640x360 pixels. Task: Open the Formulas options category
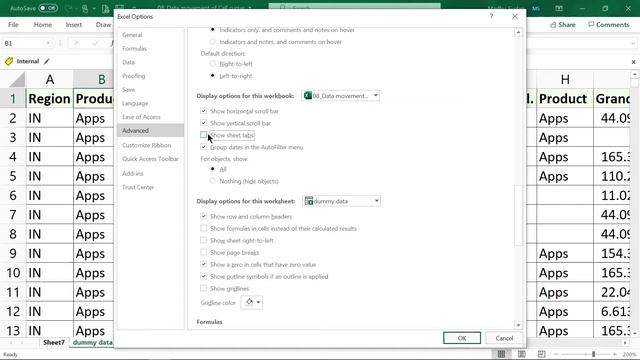click(x=134, y=49)
